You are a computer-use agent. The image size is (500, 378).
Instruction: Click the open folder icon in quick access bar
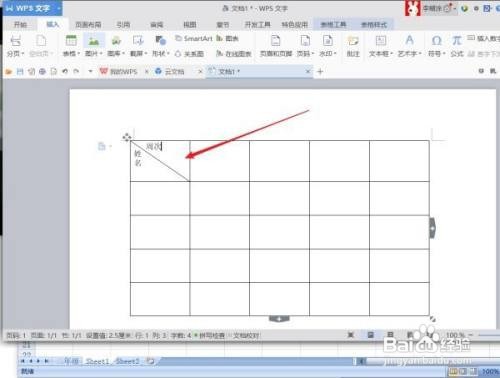point(9,71)
